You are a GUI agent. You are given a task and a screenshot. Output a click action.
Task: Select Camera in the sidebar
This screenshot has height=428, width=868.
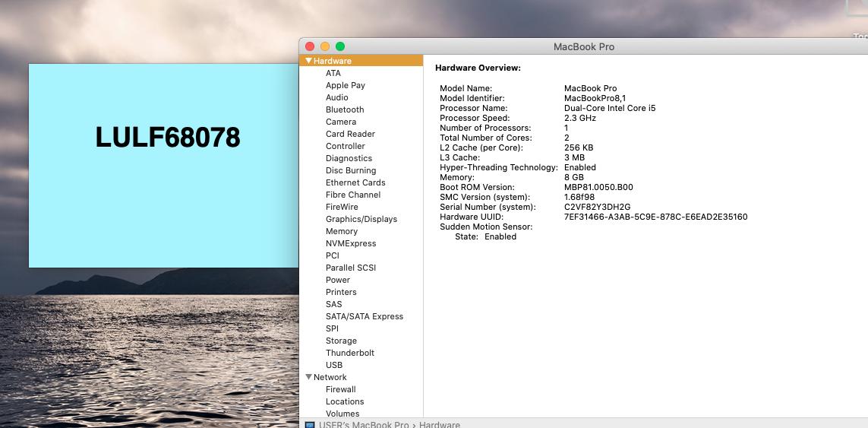coord(341,122)
